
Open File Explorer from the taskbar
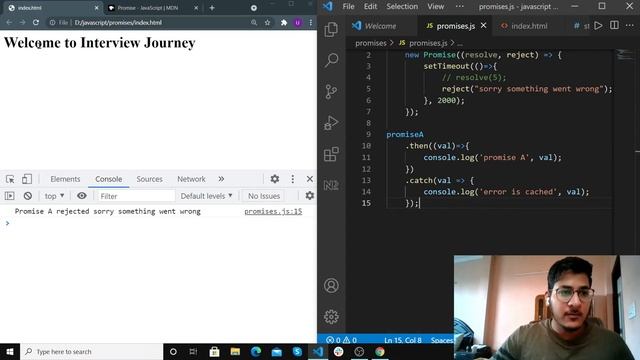(x=235, y=351)
